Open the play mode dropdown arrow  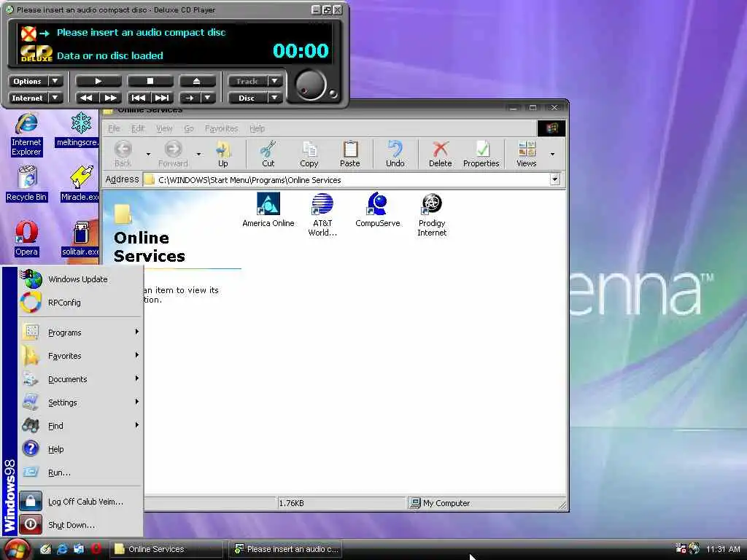(x=208, y=98)
